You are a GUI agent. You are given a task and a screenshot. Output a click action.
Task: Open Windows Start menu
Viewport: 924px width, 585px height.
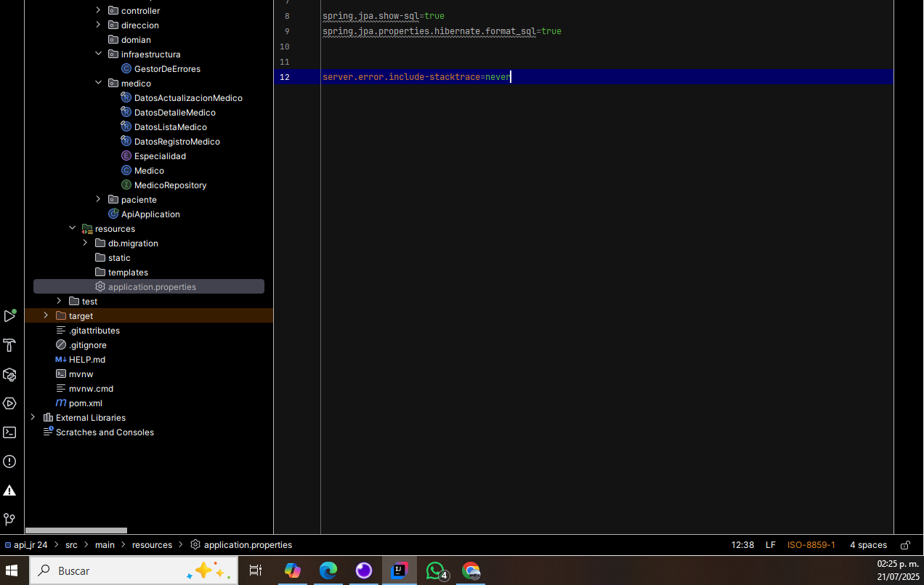(x=12, y=571)
